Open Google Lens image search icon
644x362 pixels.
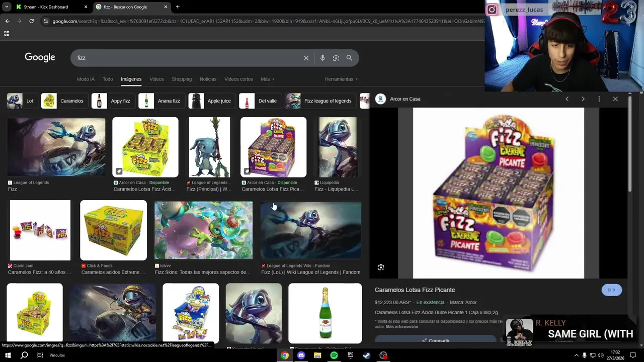336,58
